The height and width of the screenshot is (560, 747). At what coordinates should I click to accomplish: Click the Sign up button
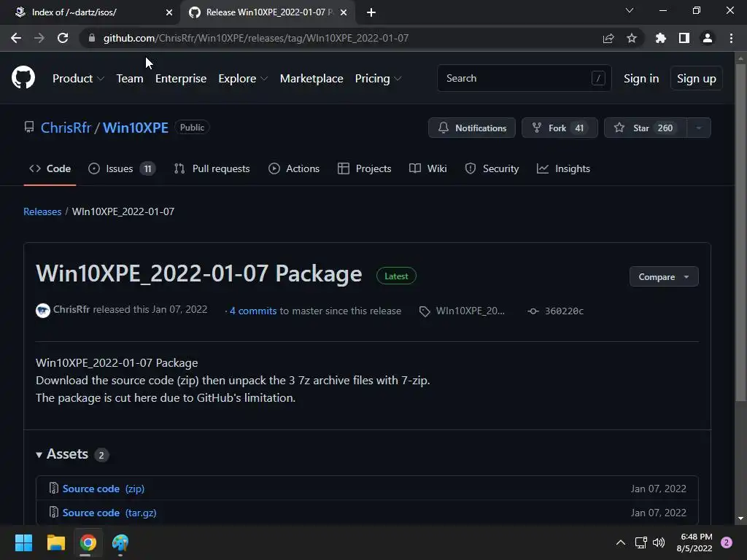click(697, 79)
